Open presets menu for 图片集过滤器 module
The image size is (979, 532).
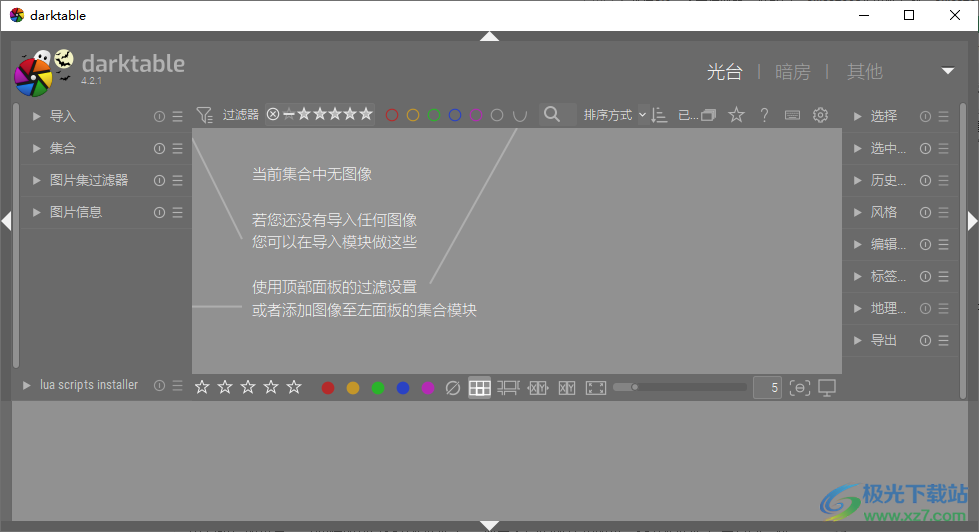tap(178, 180)
